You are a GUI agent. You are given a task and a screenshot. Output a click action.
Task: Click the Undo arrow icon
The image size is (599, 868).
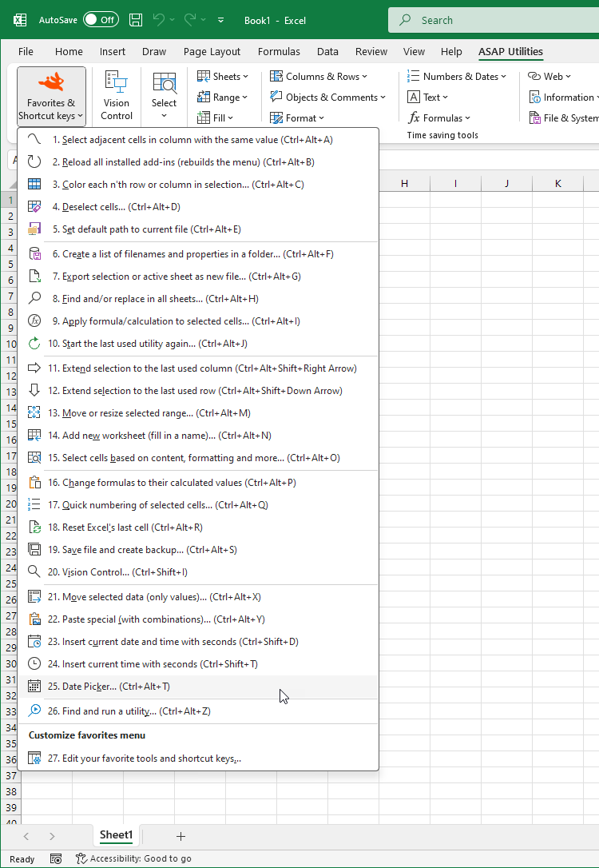point(159,20)
